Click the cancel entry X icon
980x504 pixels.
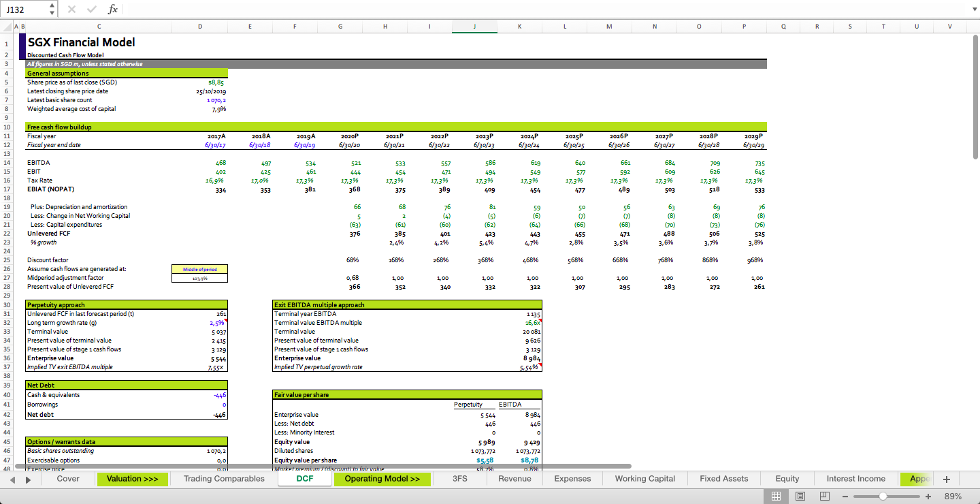72,10
